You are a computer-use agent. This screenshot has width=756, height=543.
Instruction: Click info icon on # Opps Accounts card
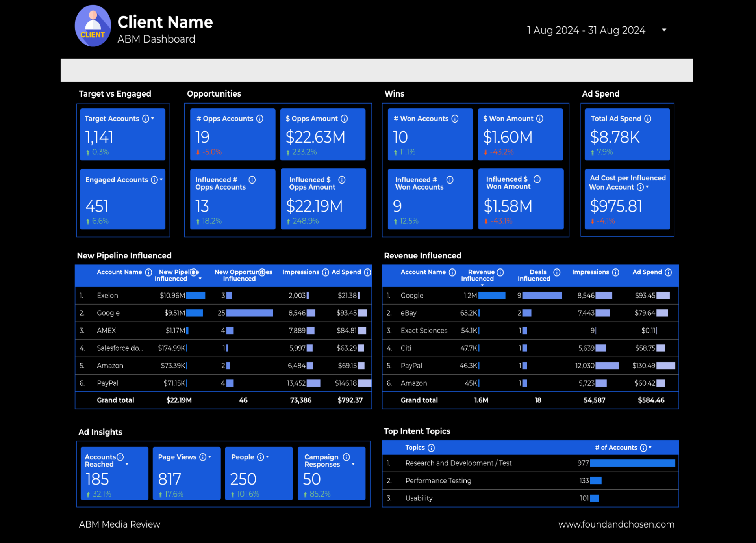coord(260,119)
